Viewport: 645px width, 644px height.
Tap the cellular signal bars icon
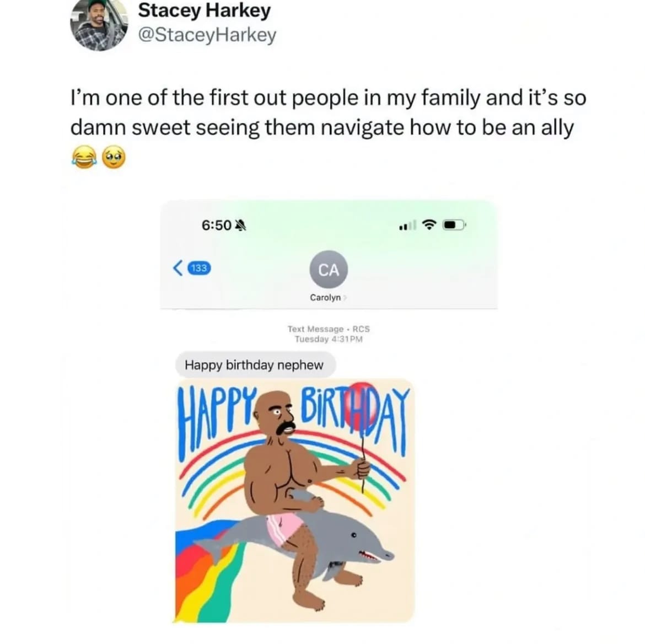(x=407, y=225)
